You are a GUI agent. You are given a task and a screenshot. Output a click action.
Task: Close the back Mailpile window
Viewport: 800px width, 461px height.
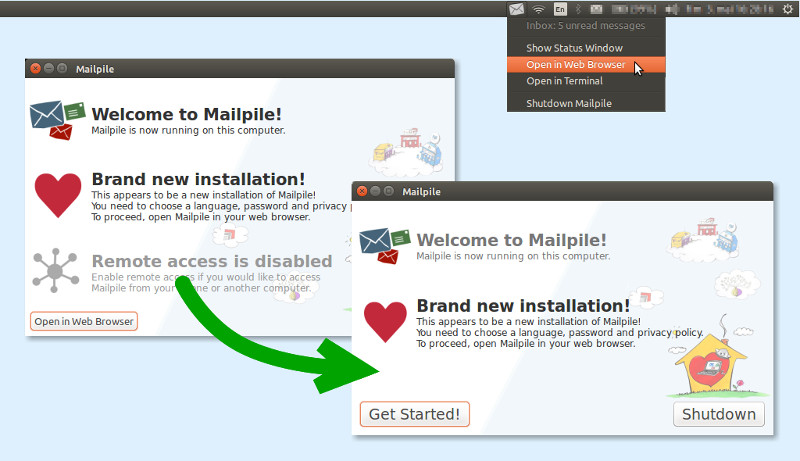[x=35, y=68]
